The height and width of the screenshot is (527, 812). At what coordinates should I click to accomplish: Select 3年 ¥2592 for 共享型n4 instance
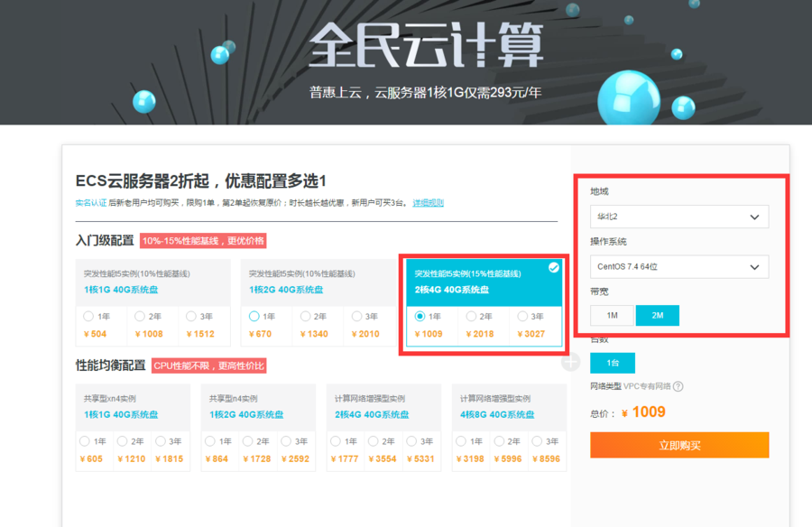286,441
